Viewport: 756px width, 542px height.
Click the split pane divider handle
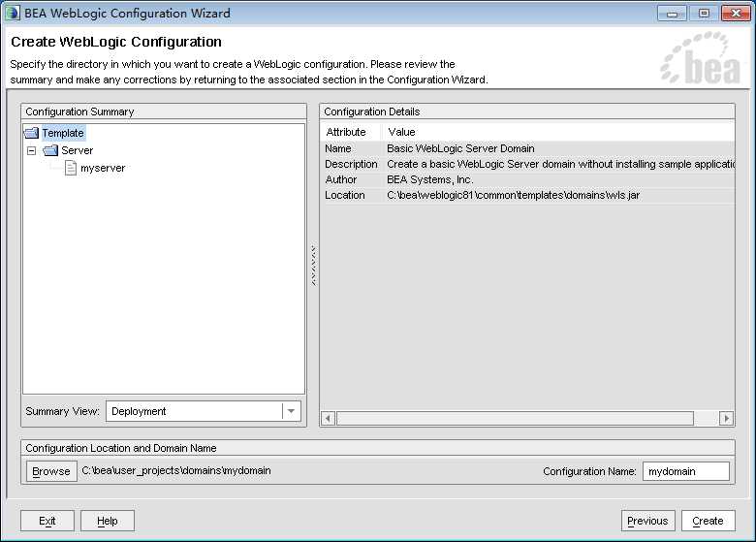(313, 266)
